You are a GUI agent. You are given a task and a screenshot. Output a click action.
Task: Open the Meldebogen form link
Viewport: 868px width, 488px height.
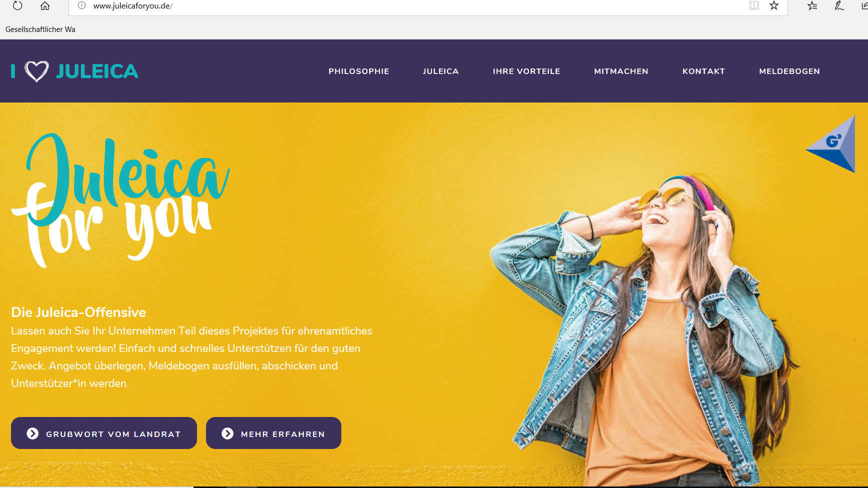(789, 71)
